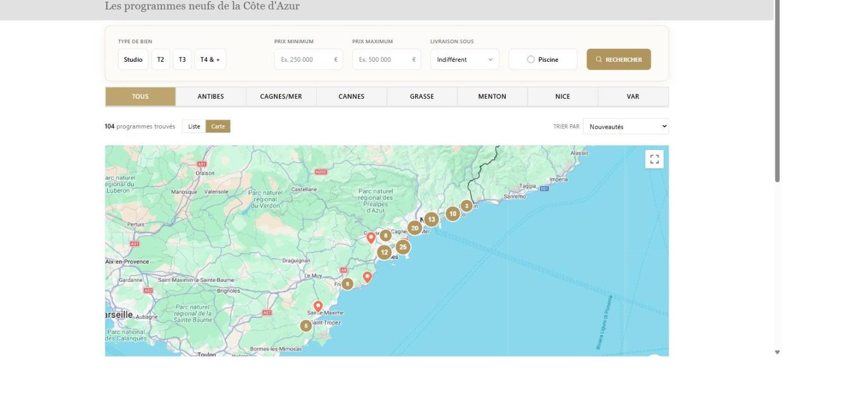Focus the Prix minimum input field
The height and width of the screenshot is (401, 868).
(x=308, y=60)
